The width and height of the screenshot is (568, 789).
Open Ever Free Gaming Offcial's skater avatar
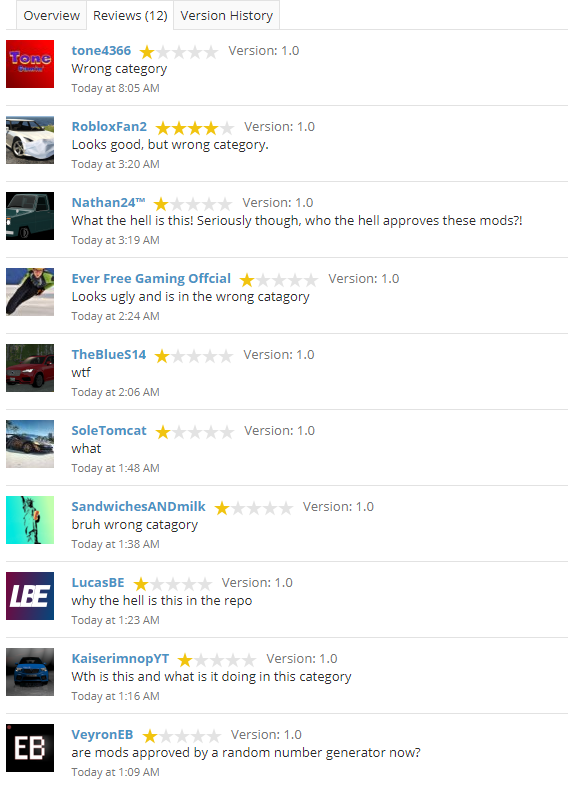click(x=30, y=292)
